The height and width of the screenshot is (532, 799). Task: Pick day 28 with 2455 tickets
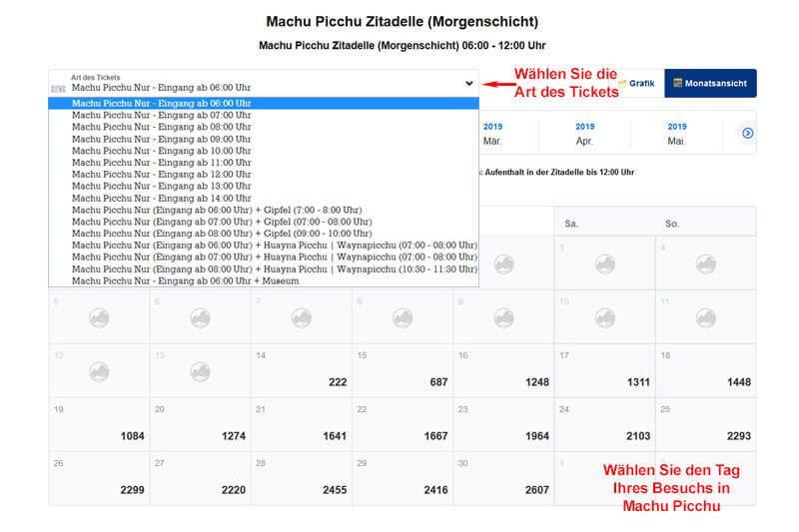(x=302, y=478)
